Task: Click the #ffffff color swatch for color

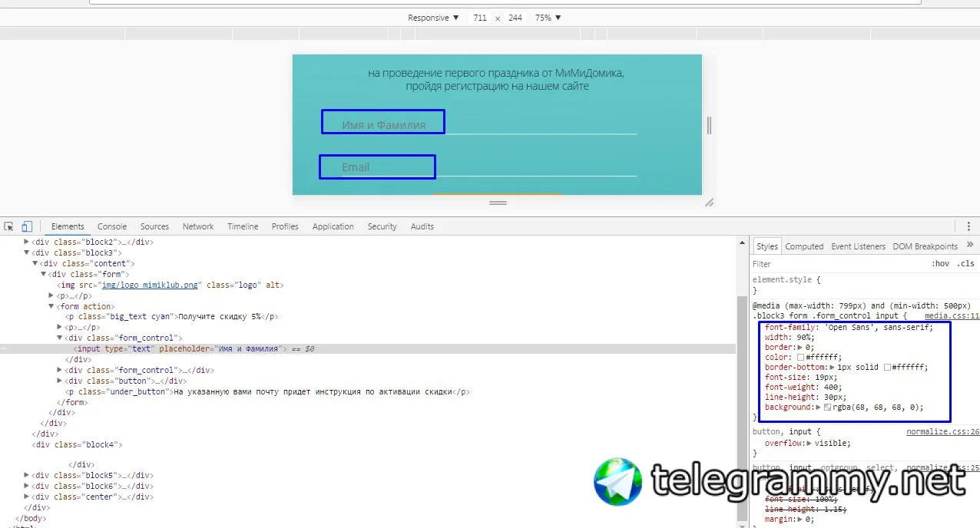Action: (x=801, y=358)
